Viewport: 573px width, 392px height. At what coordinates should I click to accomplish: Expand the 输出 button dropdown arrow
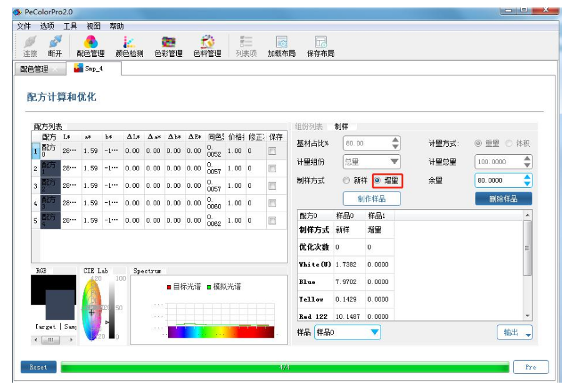tap(529, 335)
